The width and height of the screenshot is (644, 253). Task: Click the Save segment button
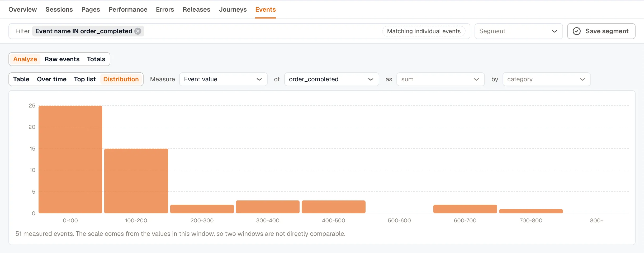[601, 31]
